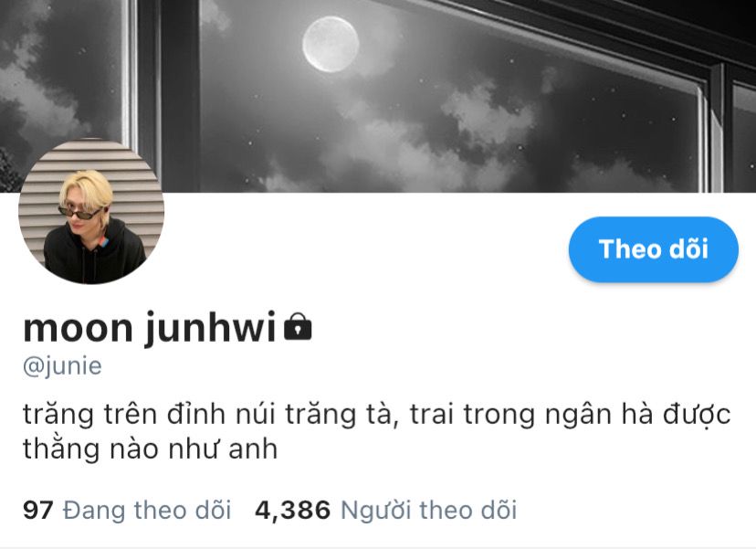
Task: Click the 97 following count number
Action: coord(37,511)
